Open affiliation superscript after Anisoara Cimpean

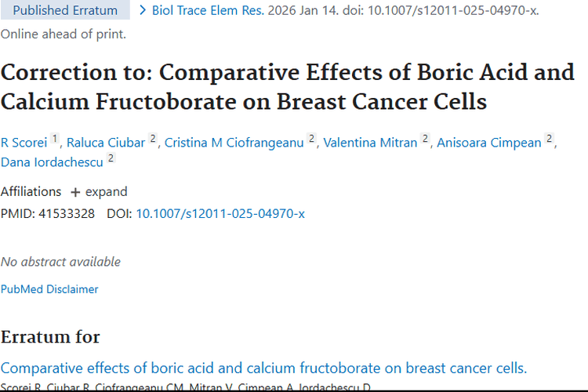(550, 139)
